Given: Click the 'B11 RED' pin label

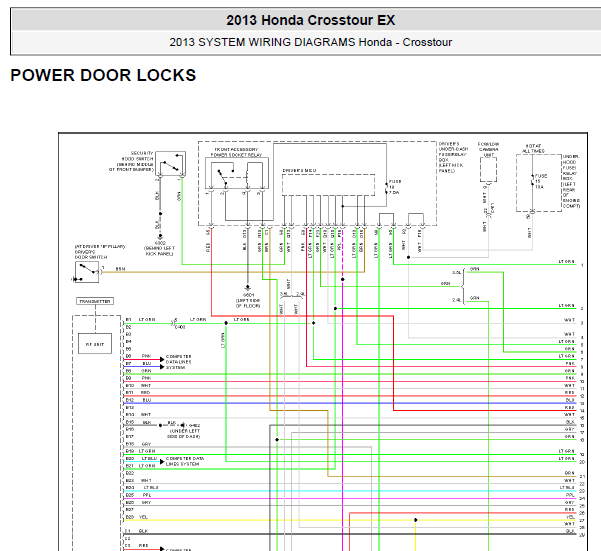Looking at the screenshot, I should coord(138,393).
